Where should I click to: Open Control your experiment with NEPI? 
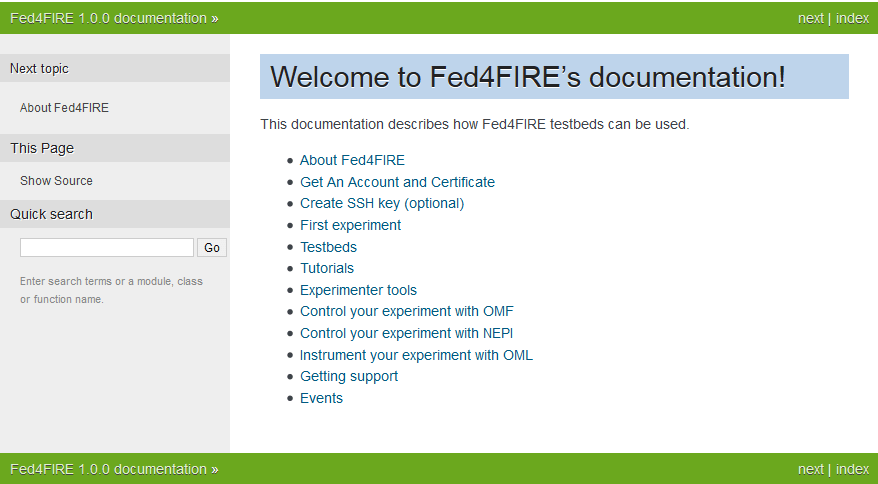pyautogui.click(x=407, y=333)
